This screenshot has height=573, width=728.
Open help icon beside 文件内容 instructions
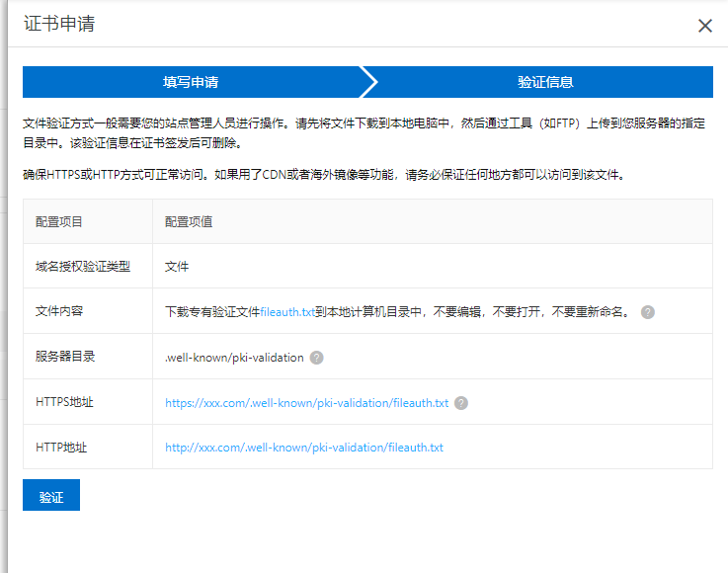coord(648,312)
